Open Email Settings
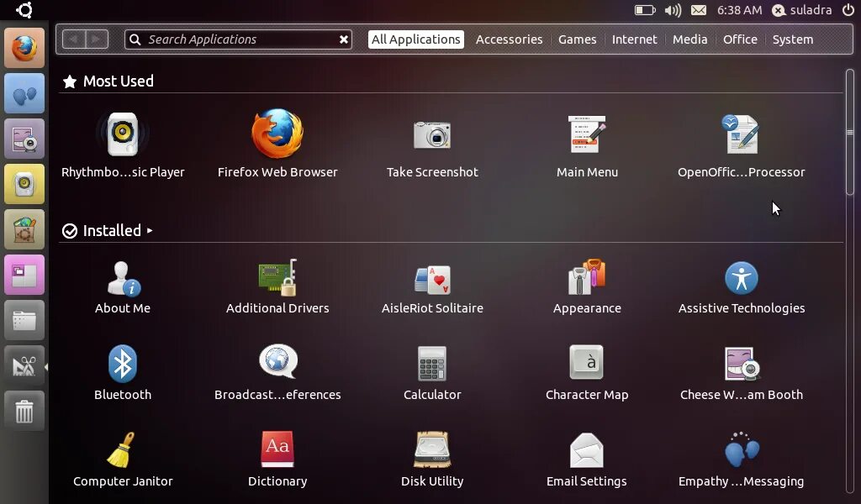This screenshot has height=504, width=861. pyautogui.click(x=587, y=459)
